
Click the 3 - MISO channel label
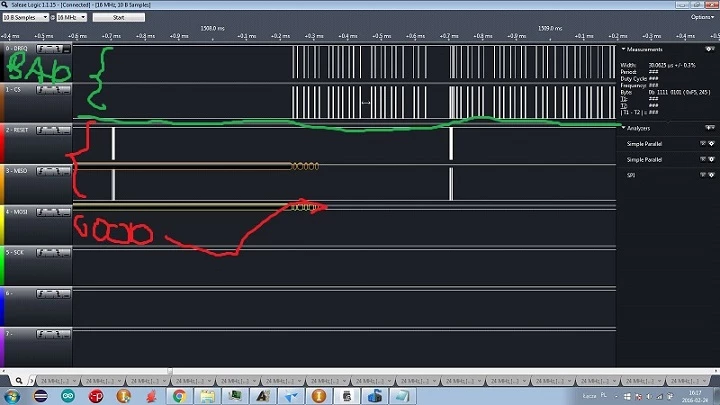coord(17,171)
